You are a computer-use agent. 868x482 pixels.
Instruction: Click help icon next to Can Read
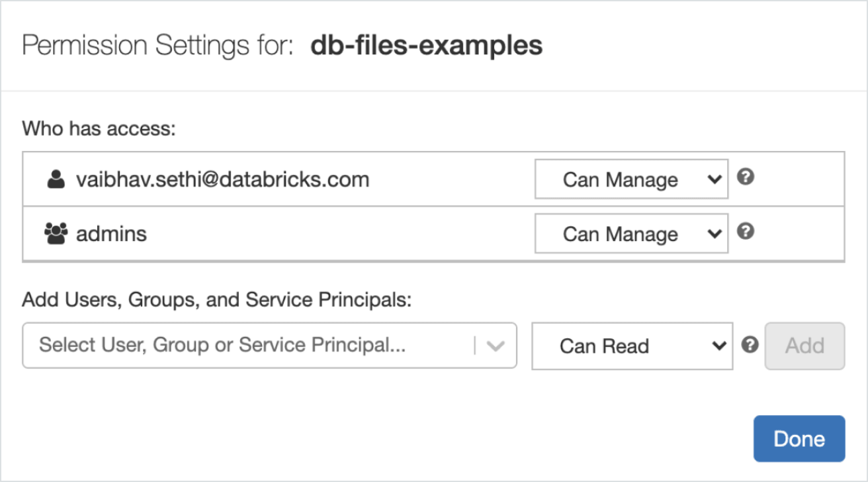point(749,345)
